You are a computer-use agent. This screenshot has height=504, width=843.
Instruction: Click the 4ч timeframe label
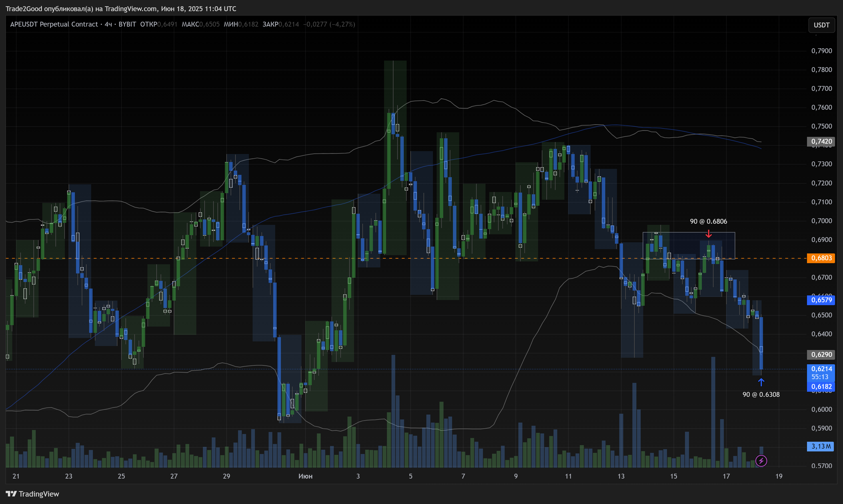pos(108,24)
